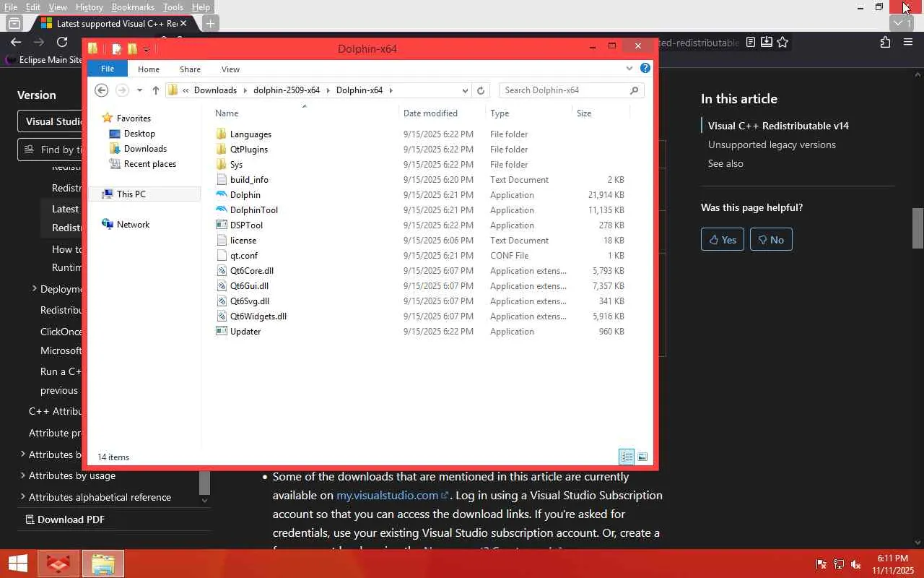Switch to the Home ribbon tab
This screenshot has height=578, width=924.
pyautogui.click(x=149, y=69)
